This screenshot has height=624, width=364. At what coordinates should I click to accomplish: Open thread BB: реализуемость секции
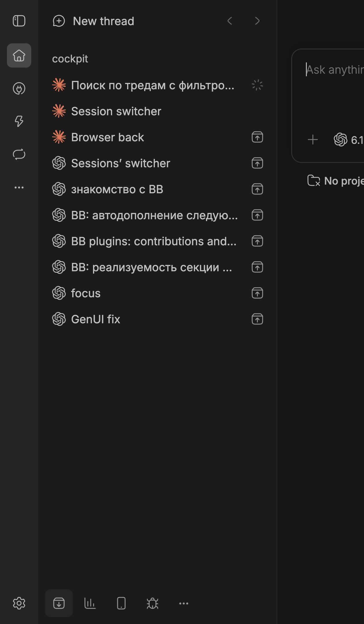pos(157,267)
